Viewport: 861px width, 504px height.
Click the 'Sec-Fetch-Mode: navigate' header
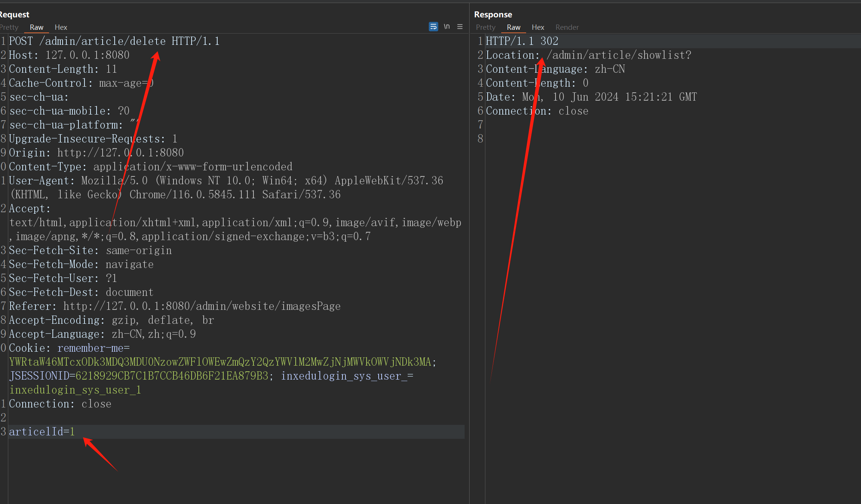point(81,264)
